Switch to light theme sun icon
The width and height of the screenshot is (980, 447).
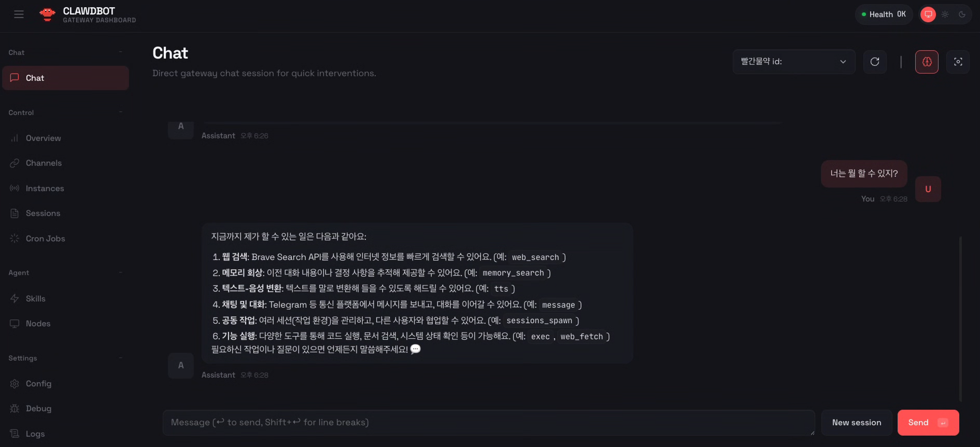point(945,15)
